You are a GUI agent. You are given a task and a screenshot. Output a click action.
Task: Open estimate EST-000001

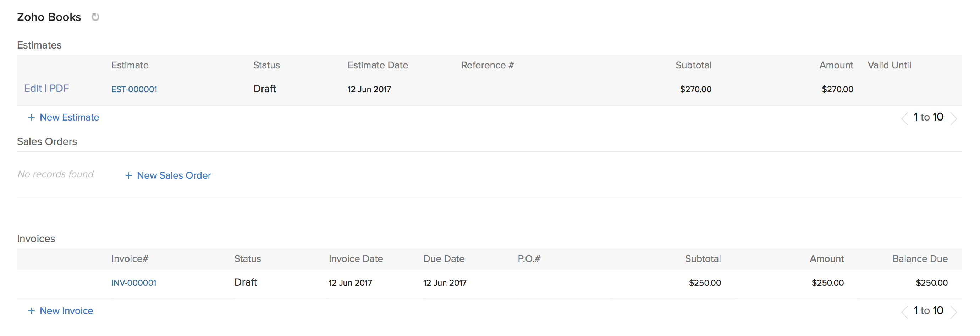pos(134,89)
